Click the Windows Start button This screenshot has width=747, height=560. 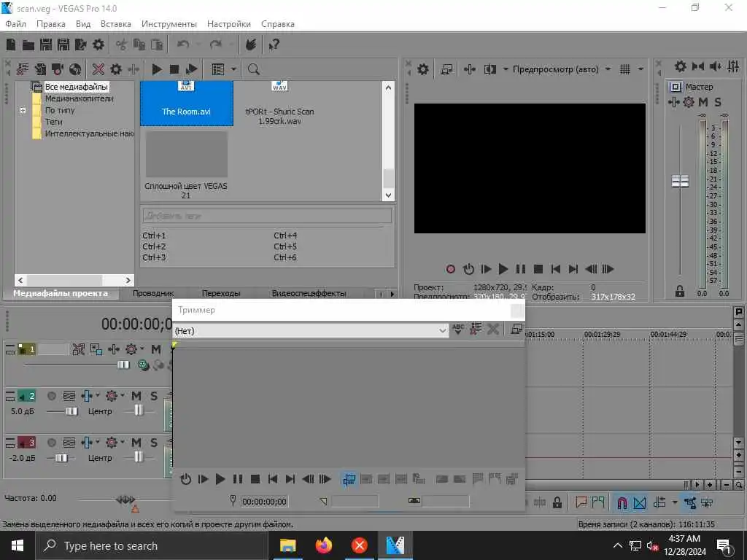(x=18, y=545)
